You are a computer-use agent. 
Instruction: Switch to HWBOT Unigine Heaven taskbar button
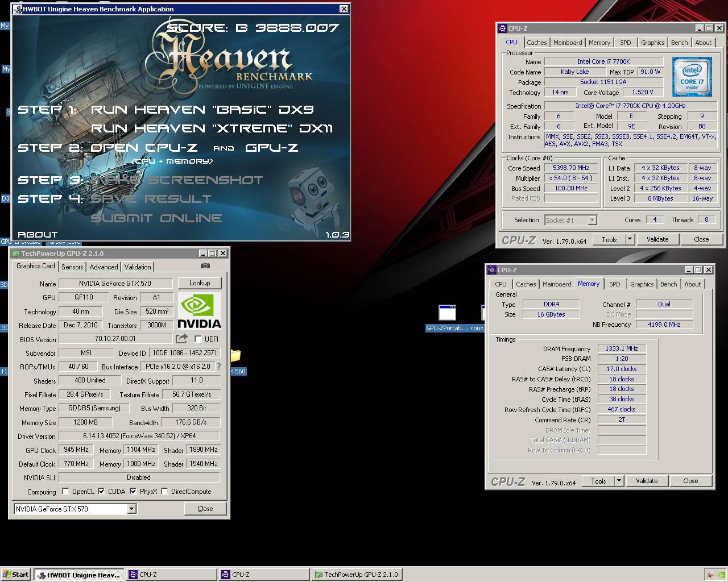(x=79, y=575)
